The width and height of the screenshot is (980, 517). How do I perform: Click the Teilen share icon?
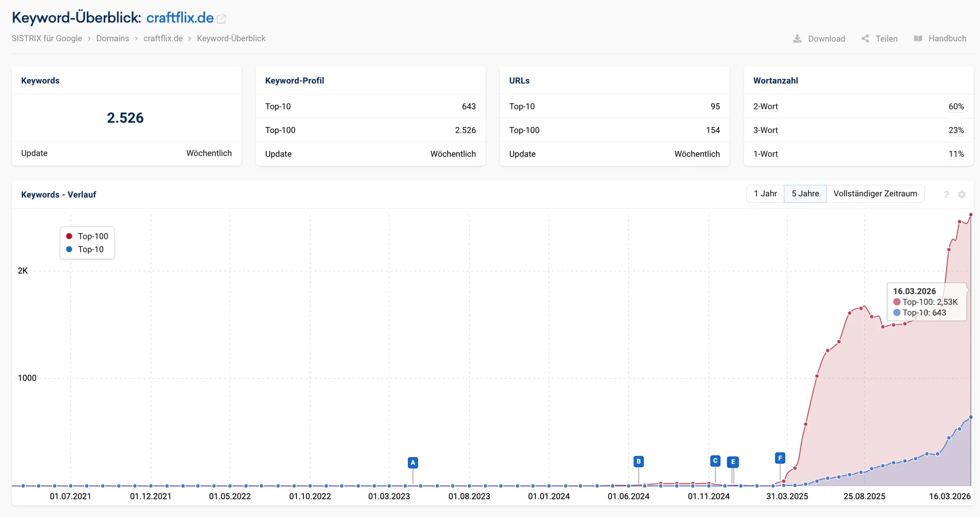(865, 38)
